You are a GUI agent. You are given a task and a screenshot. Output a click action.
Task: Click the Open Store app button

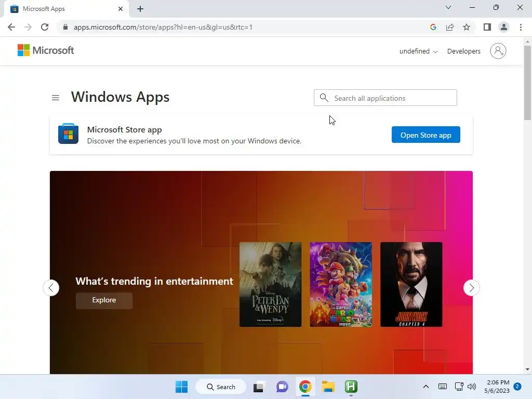tap(426, 135)
